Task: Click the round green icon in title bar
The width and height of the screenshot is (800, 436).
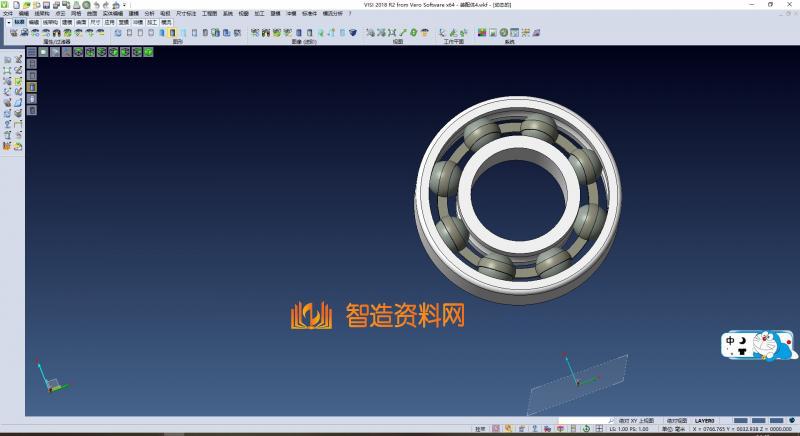Action: pyautogui.click(x=87, y=5)
